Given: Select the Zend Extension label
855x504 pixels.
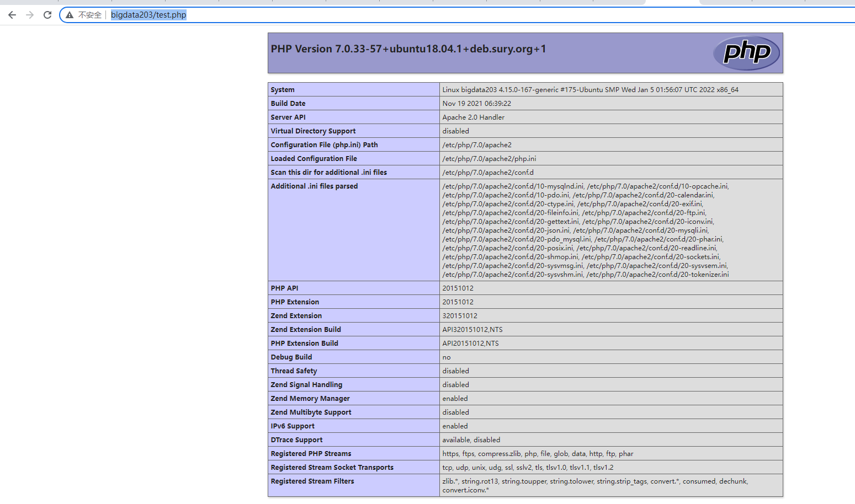Looking at the screenshot, I should coord(296,315).
